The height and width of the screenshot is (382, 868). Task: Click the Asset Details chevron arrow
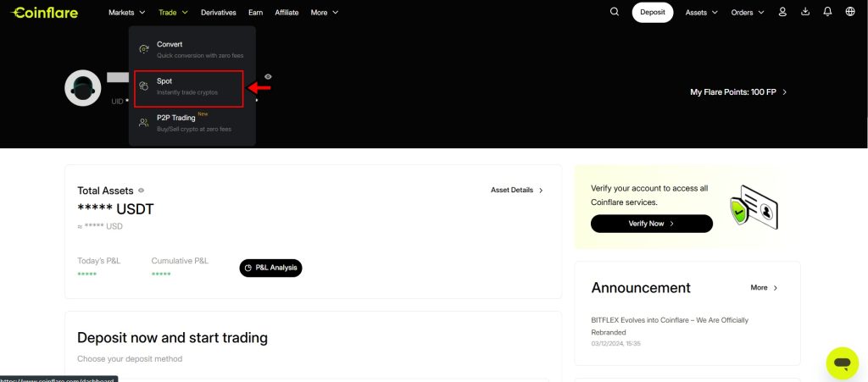[x=541, y=191]
